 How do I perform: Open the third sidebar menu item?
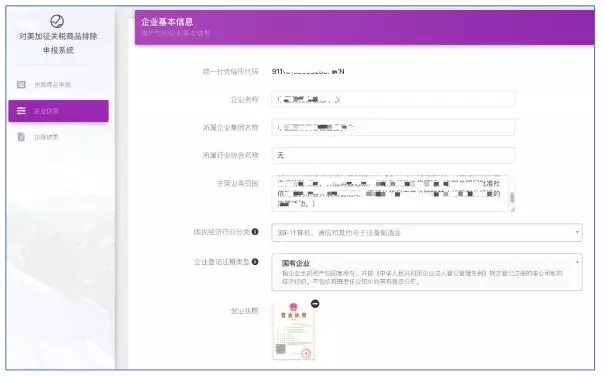point(58,137)
